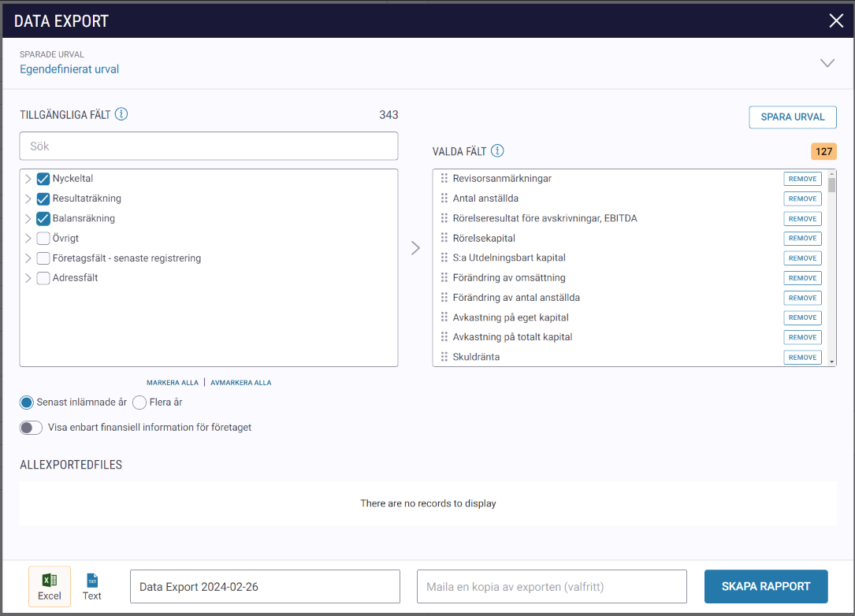Image resolution: width=855 pixels, height=616 pixels.
Task: Click the Egendefinierat urval text
Action: coord(69,69)
